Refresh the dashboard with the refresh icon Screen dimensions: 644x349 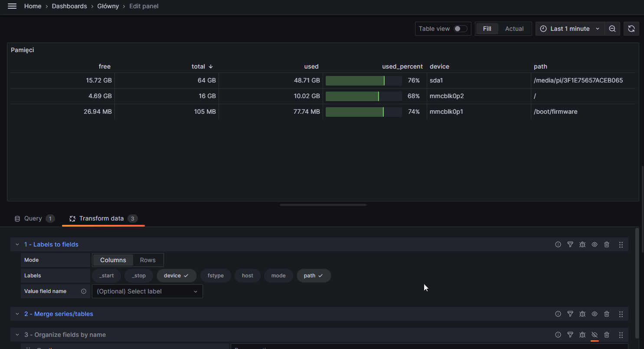tap(631, 29)
